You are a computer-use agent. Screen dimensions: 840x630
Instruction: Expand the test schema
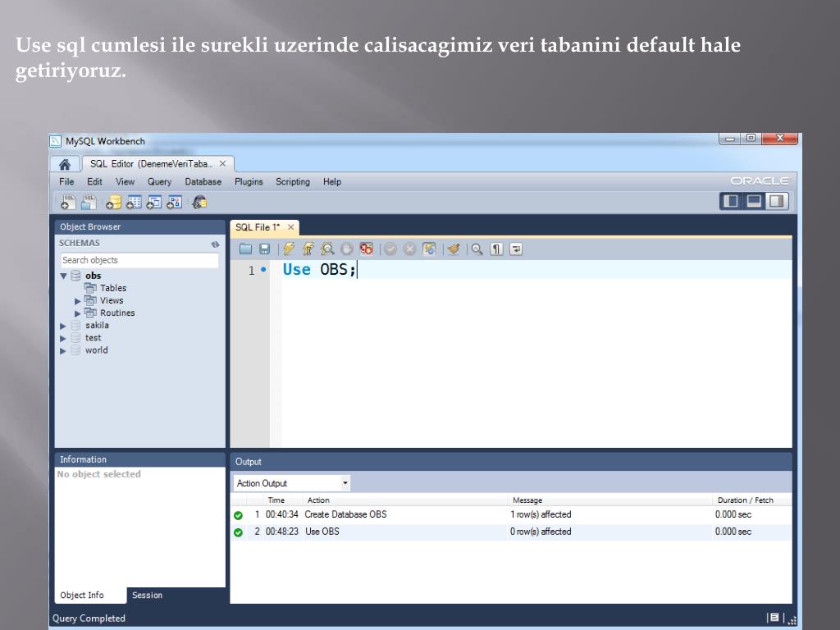(x=62, y=338)
